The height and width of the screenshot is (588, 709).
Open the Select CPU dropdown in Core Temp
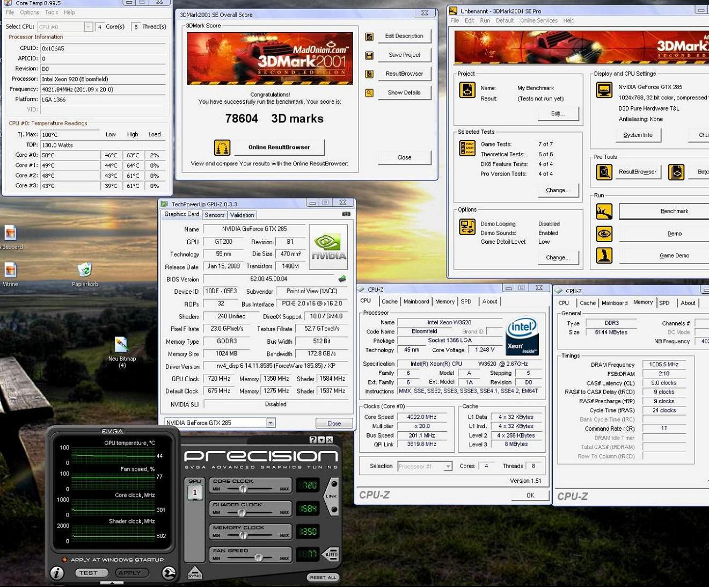coord(88,27)
